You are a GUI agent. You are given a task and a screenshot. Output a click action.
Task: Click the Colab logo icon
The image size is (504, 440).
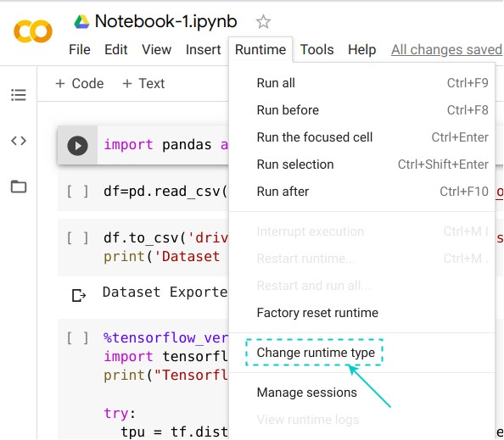33,31
